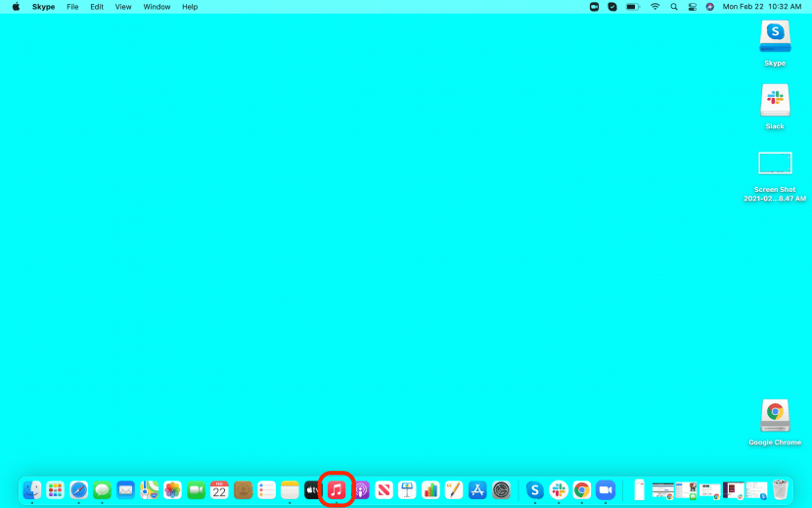Open the App Store in the Dock
The height and width of the screenshot is (508, 812).
pos(477,489)
